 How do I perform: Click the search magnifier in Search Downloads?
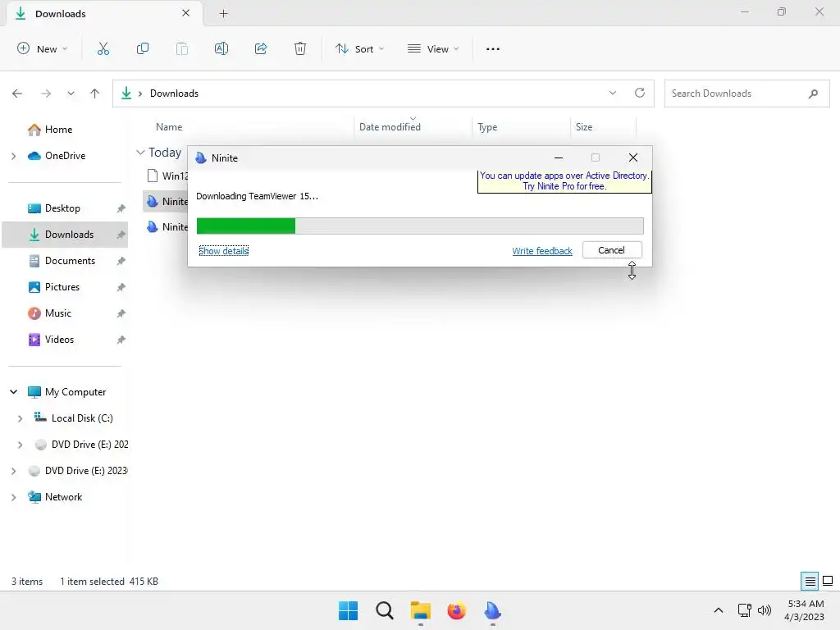813,94
